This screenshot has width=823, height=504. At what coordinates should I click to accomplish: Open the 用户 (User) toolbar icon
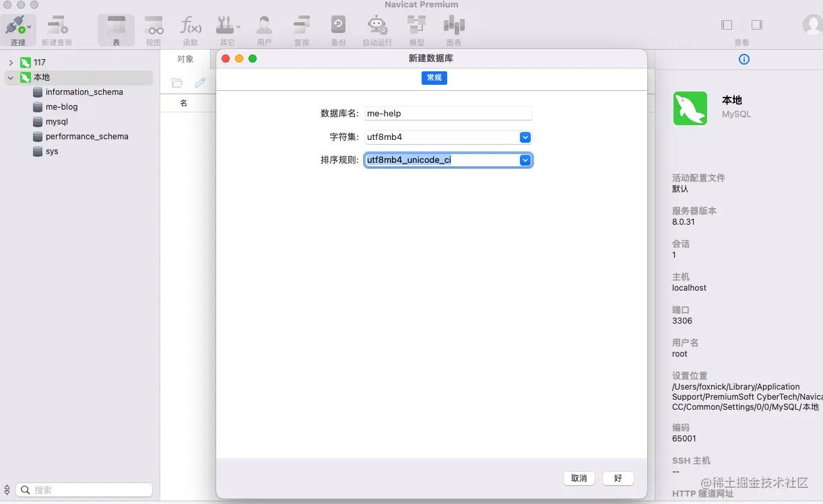coord(264,26)
